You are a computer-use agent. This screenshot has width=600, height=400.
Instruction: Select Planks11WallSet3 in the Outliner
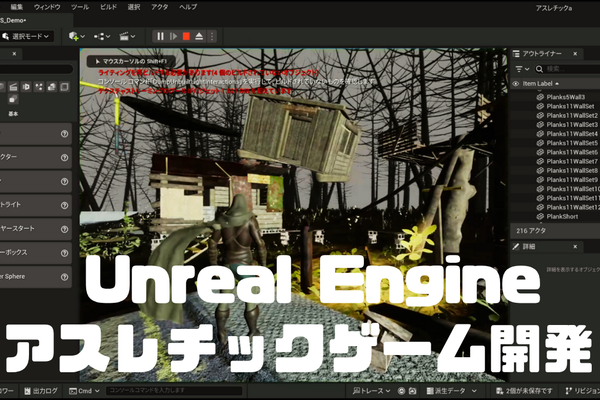572,124
